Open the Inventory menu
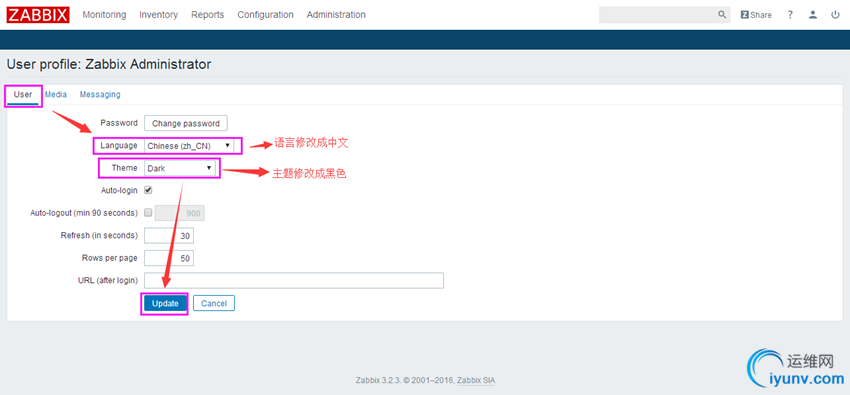The width and height of the screenshot is (850, 395). (158, 15)
